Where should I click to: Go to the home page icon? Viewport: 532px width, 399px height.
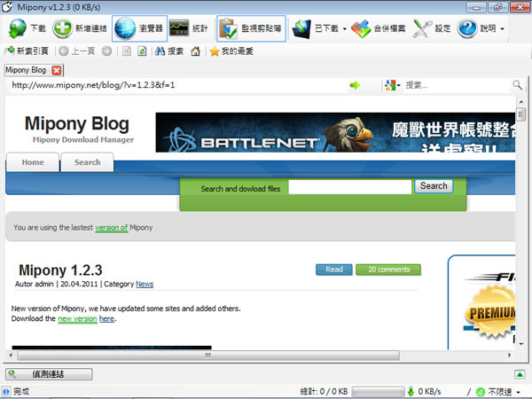(195, 51)
